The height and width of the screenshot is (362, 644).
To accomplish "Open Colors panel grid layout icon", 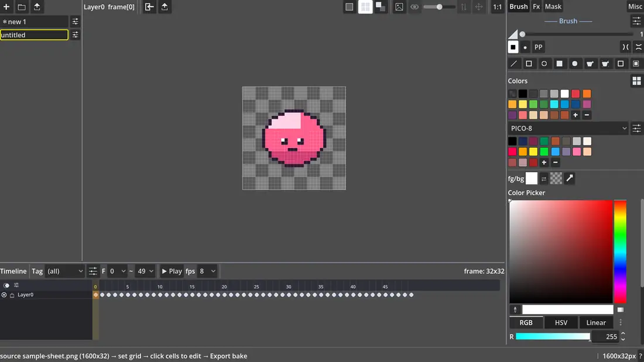I will point(636,81).
